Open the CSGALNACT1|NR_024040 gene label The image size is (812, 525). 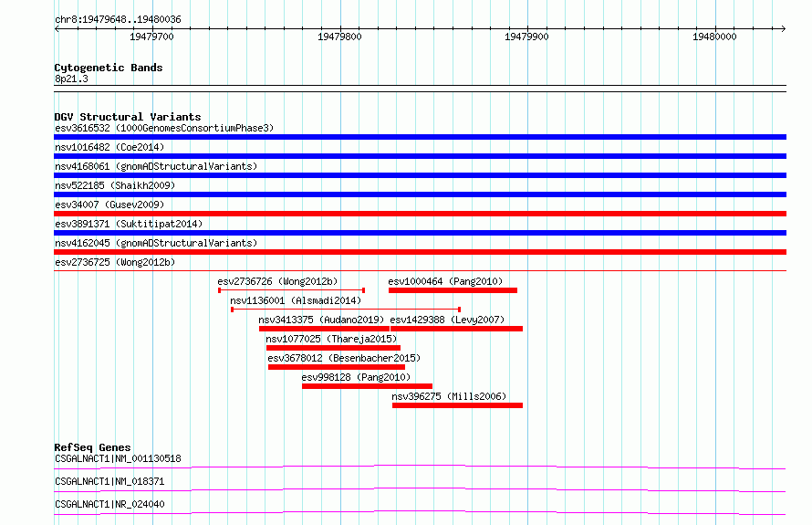point(109,504)
